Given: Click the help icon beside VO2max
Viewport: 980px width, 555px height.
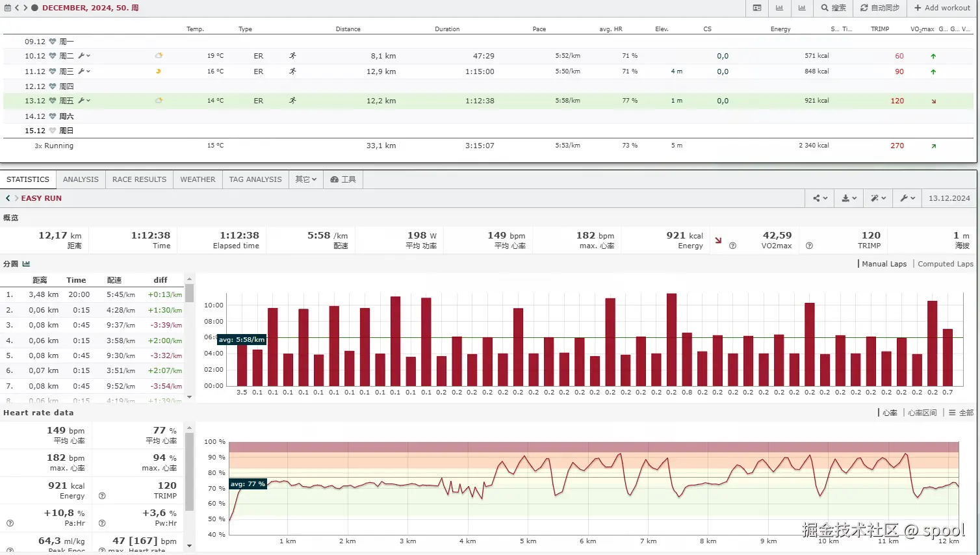Looking at the screenshot, I should 809,246.
